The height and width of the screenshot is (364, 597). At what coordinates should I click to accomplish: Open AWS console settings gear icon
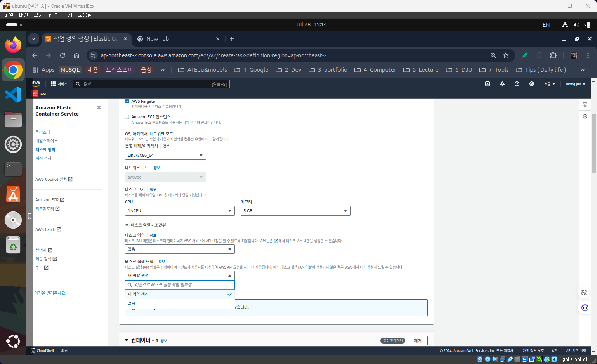pyautogui.click(x=532, y=84)
